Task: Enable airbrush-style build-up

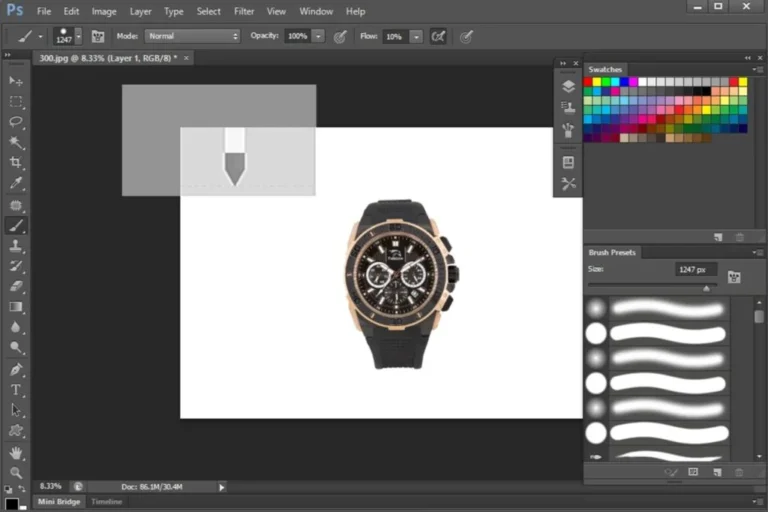Action: click(x=438, y=36)
